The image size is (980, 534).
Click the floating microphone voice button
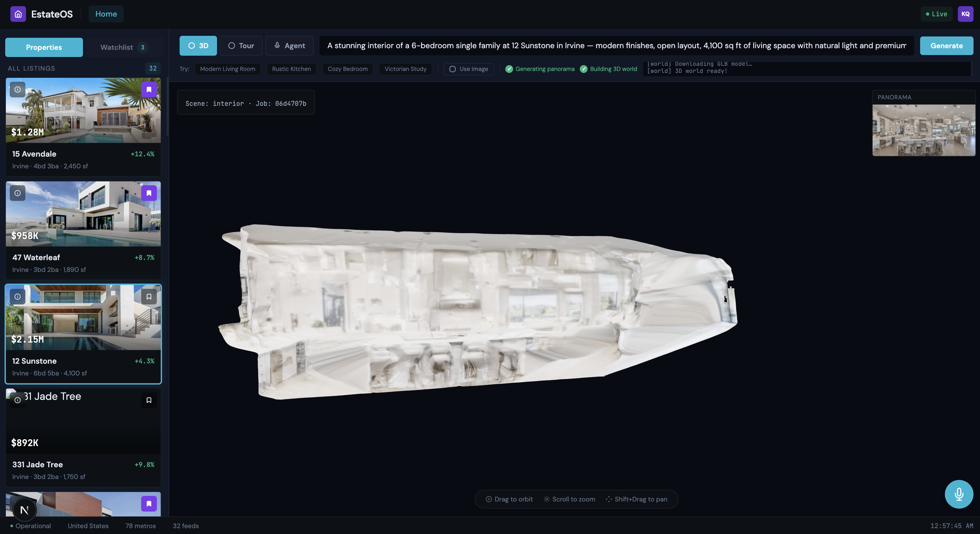959,494
